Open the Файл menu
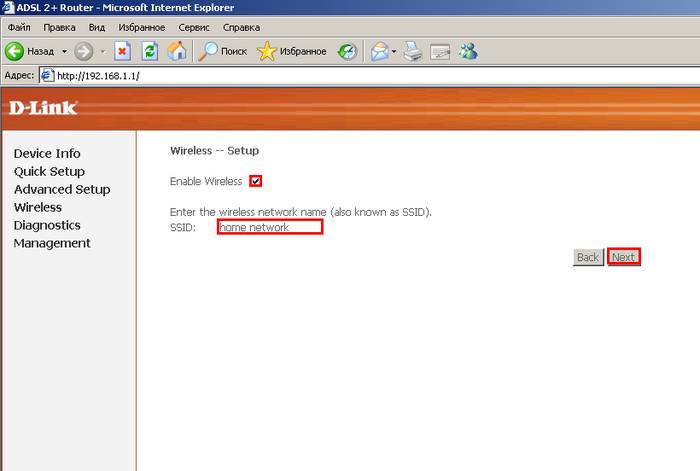The width and height of the screenshot is (700, 471). point(18,26)
